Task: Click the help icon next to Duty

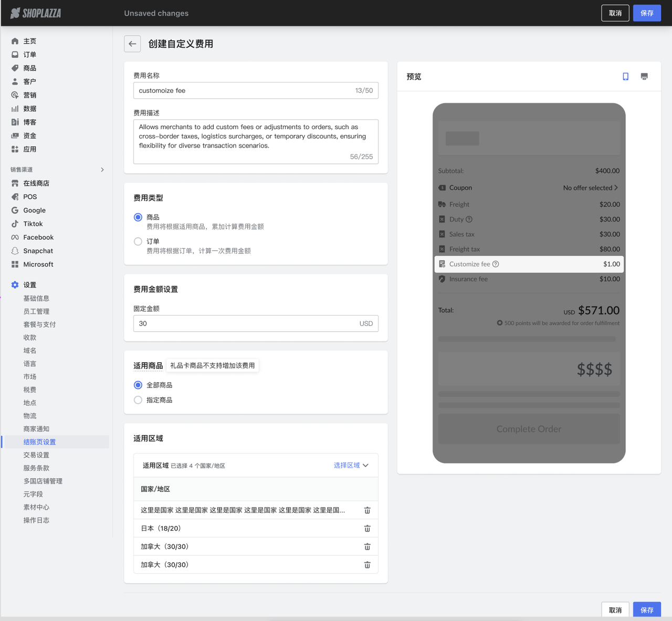Action: point(469,219)
